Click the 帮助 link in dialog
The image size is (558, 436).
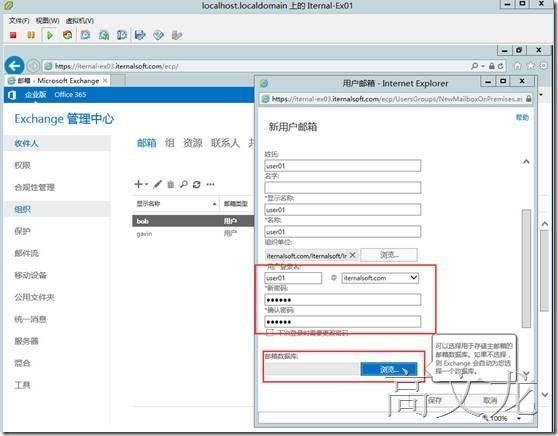click(522, 117)
